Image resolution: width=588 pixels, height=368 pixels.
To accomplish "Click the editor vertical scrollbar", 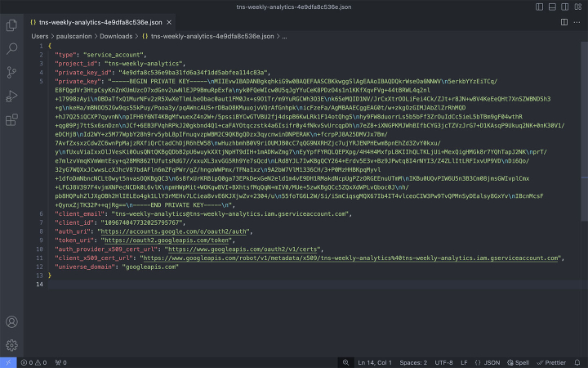I will tap(584, 132).
